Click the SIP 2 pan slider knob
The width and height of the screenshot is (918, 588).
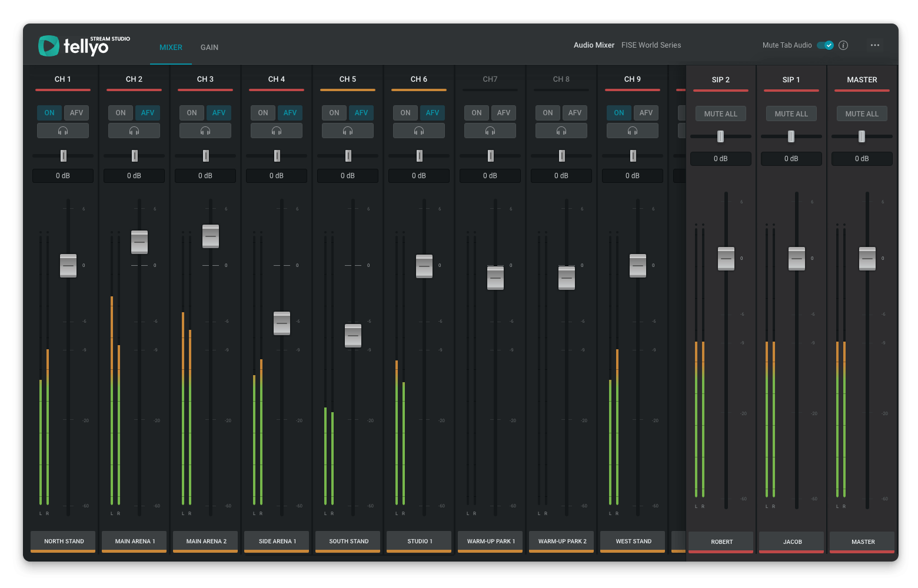pyautogui.click(x=720, y=136)
